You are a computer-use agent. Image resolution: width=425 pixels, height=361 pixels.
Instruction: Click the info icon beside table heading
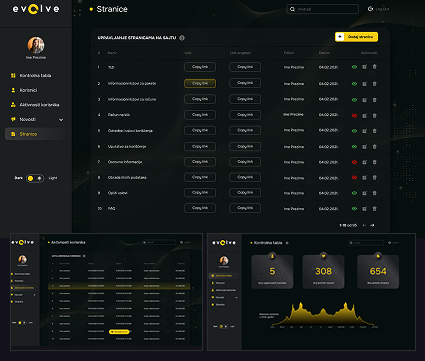(x=182, y=38)
